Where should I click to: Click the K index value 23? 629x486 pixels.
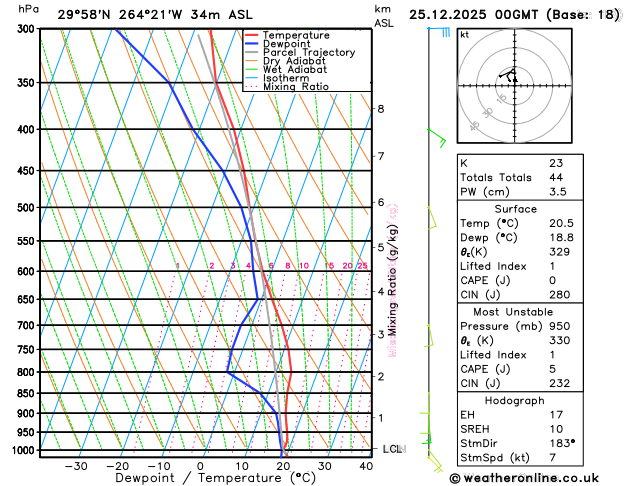[556, 163]
